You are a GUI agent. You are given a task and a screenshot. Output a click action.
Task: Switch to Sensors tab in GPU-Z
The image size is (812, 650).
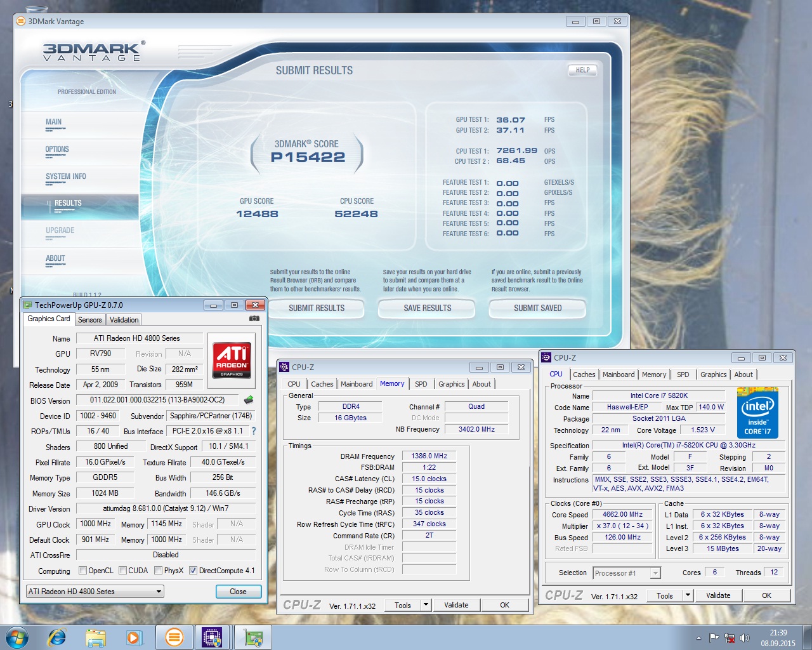tap(90, 320)
